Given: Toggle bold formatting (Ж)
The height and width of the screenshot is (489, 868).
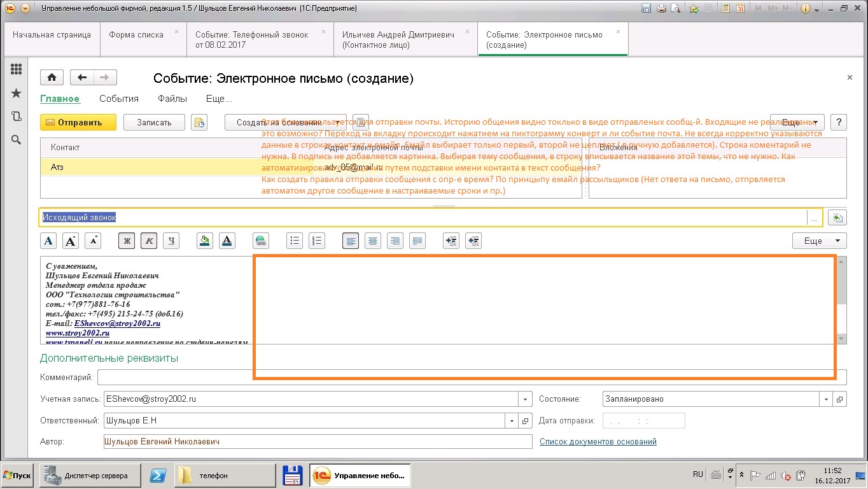Looking at the screenshot, I should 126,241.
